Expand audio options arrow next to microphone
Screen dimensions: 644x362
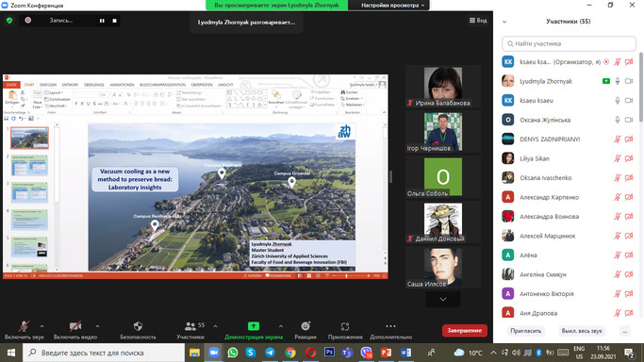coord(41,326)
